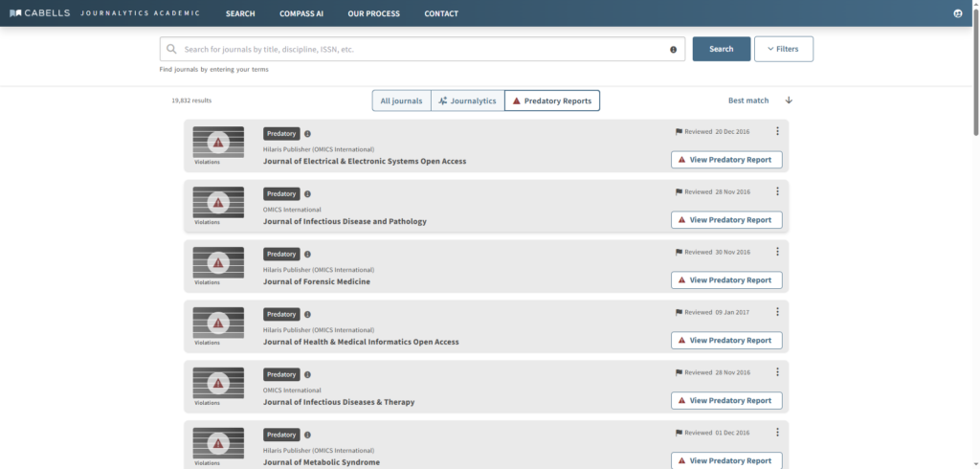The height and width of the screenshot is (469, 980).
Task: Toggle sort direction arrow
Action: click(789, 100)
